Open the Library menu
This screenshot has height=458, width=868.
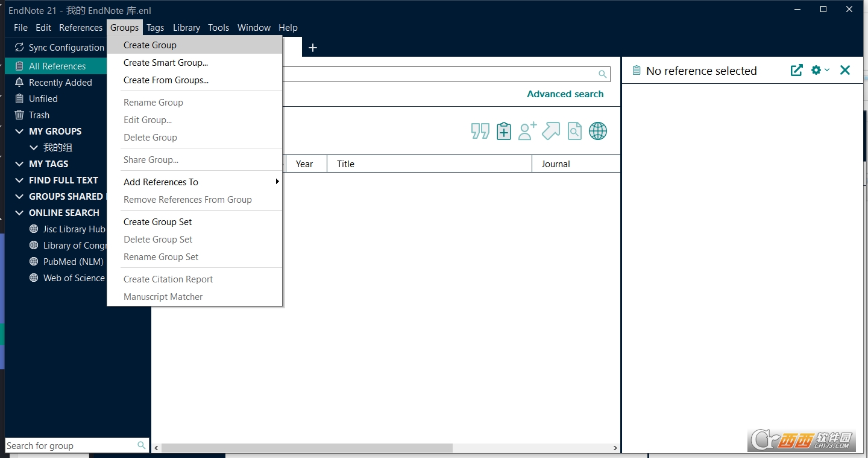pyautogui.click(x=186, y=28)
